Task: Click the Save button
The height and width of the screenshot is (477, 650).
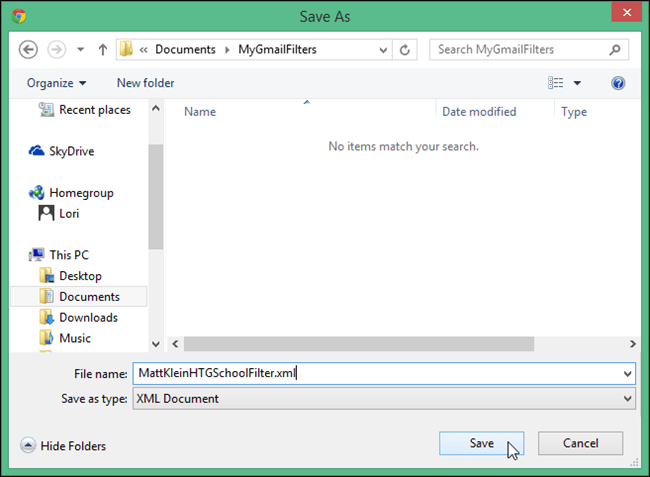Action: click(x=482, y=443)
